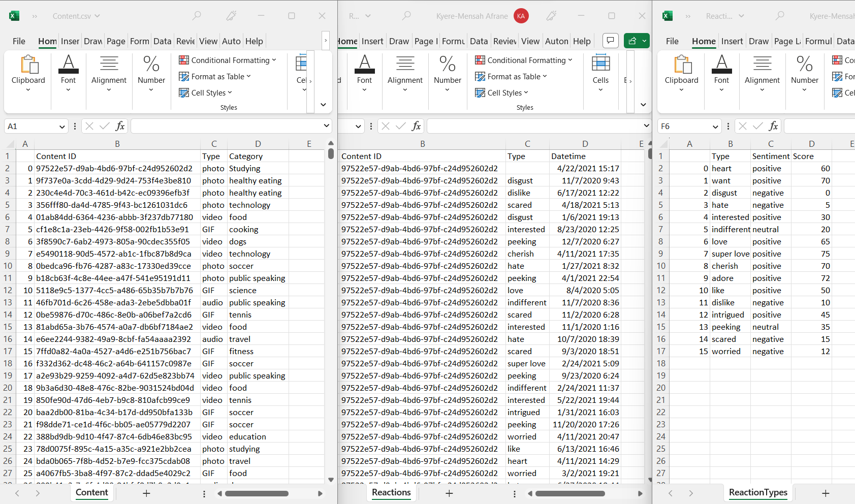Click horizontal scrollbar in Content.csv window
This screenshot has width=855, height=504.
coord(257,493)
